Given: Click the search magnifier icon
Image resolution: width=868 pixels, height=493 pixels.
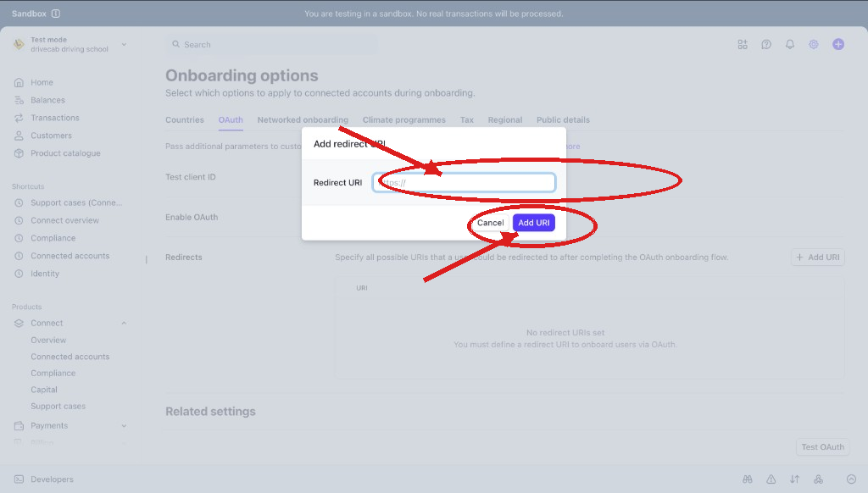Looking at the screenshot, I should point(176,44).
